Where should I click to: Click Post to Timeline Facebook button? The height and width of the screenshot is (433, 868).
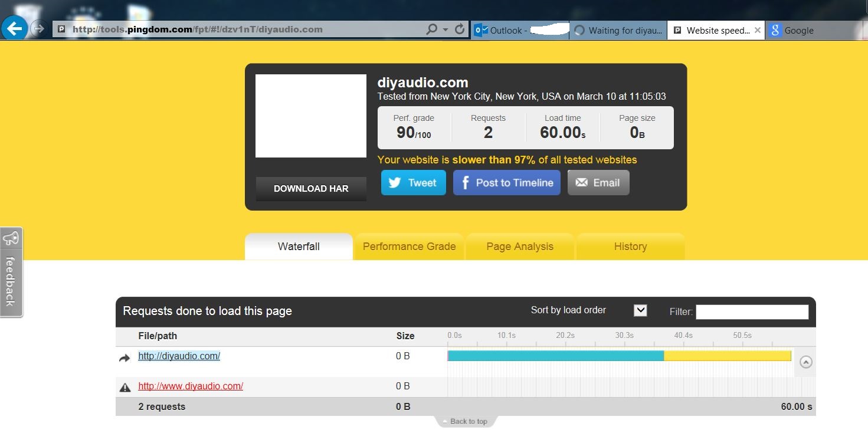pos(507,183)
